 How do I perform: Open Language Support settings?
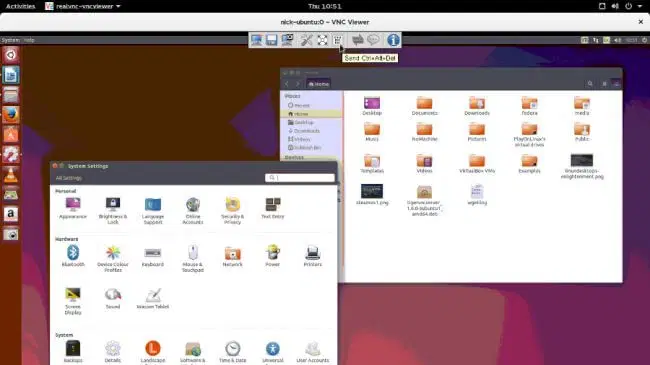pos(153,211)
